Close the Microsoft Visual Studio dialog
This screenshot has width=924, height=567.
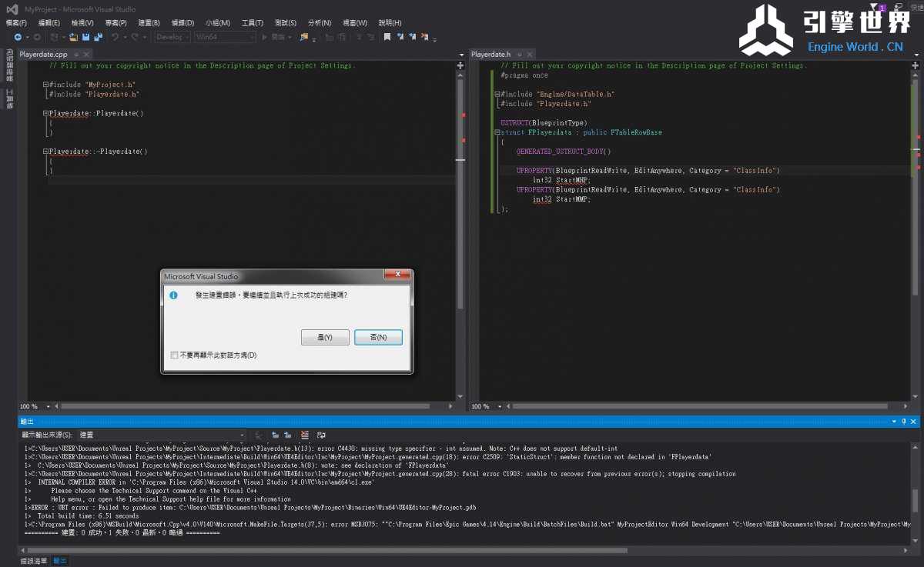pyautogui.click(x=397, y=274)
